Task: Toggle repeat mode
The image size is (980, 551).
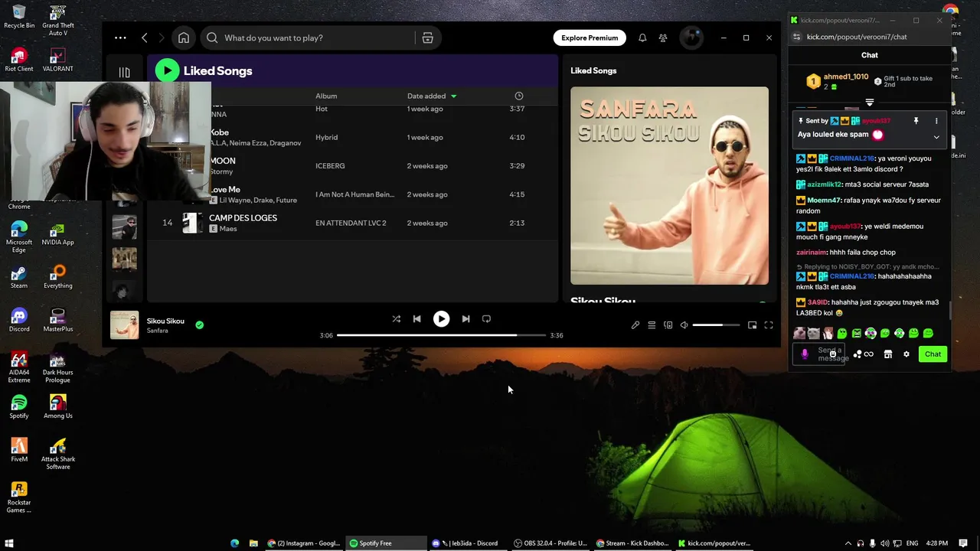Action: click(x=486, y=318)
